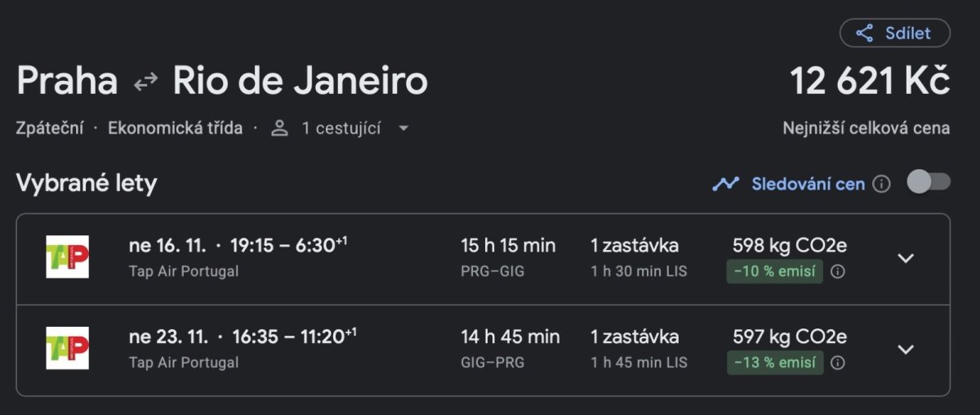Expand the 16. 11. outbound flight details
The image size is (980, 415).
[x=905, y=258]
